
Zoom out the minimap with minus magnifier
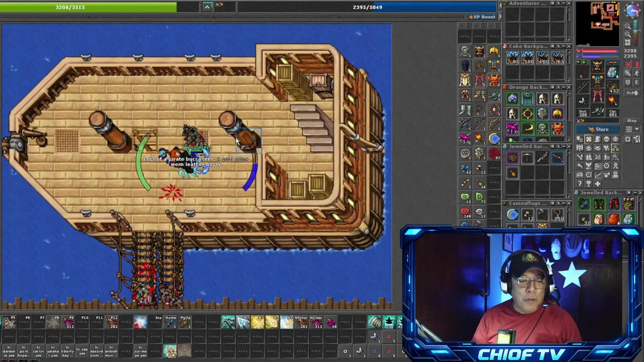pyautogui.click(x=628, y=26)
